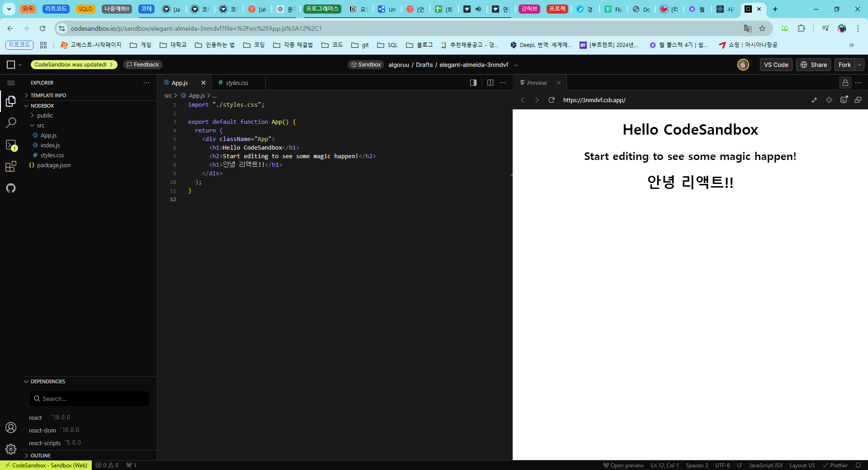Image resolution: width=868 pixels, height=470 pixels.
Task: Refresh the preview pane
Action: click(x=552, y=100)
